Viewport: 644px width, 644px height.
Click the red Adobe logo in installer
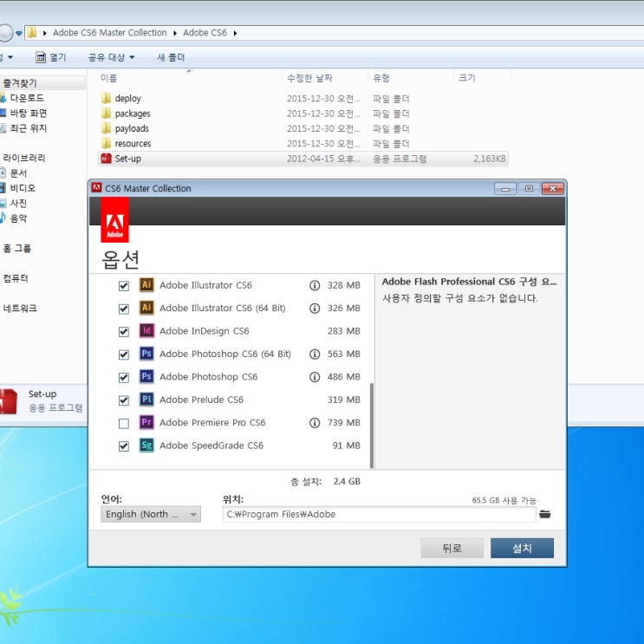click(x=115, y=220)
